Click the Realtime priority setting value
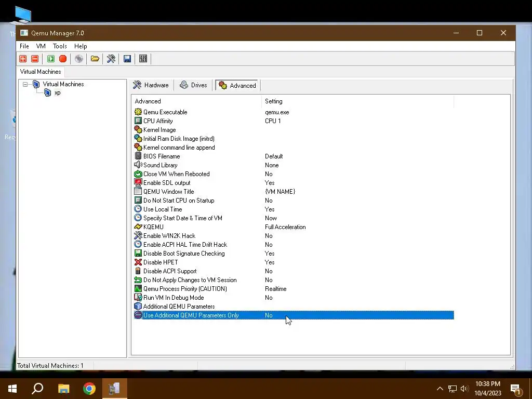Screen dimensions: 532x399 (x=275, y=289)
